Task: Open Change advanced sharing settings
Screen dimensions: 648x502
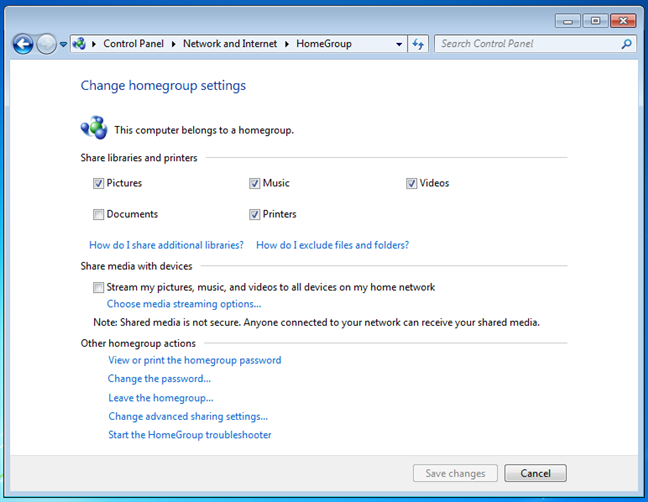Action: coord(188,416)
